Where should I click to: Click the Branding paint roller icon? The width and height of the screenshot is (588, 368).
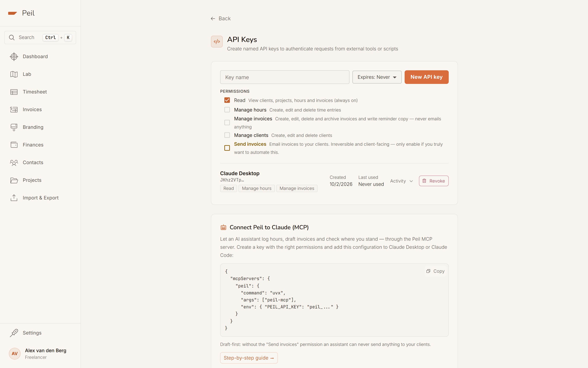click(14, 127)
